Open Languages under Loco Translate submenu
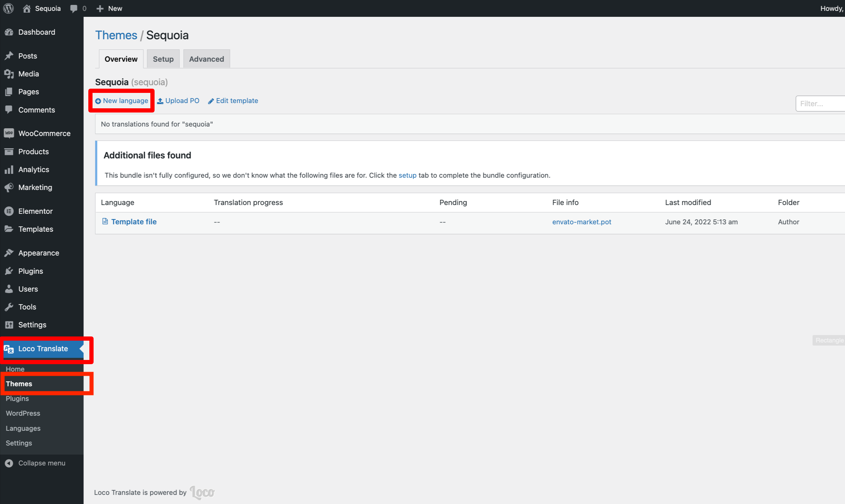 (23, 428)
